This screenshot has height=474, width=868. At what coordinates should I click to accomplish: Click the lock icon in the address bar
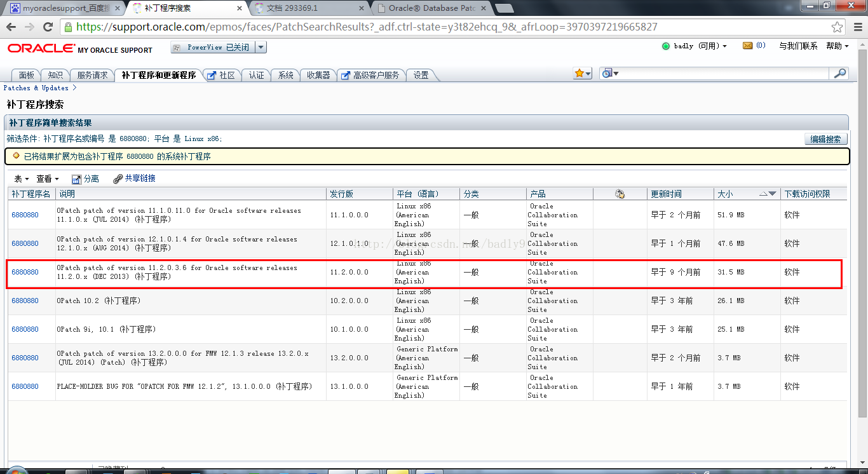click(x=69, y=27)
